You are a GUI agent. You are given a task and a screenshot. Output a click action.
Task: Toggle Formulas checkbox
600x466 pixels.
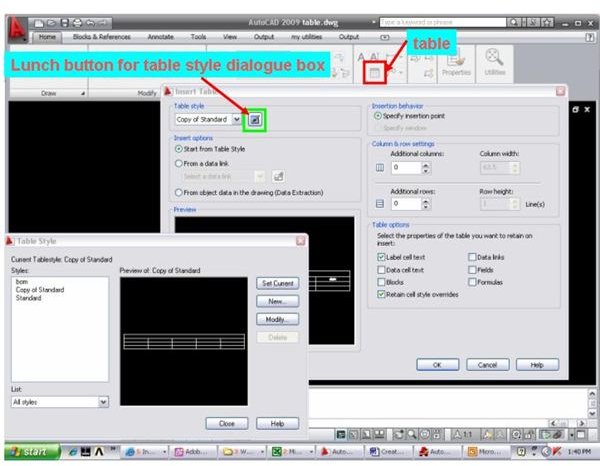(472, 282)
